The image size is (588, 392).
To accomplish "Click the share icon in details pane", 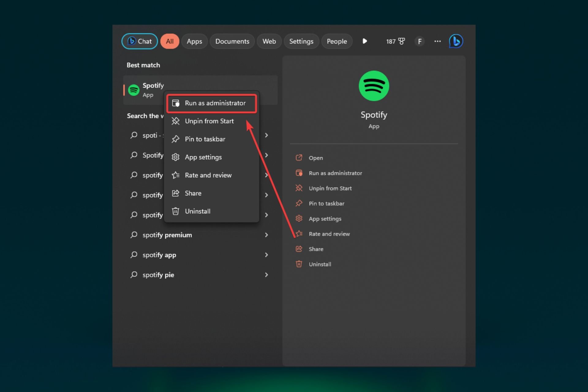I will [x=299, y=249].
